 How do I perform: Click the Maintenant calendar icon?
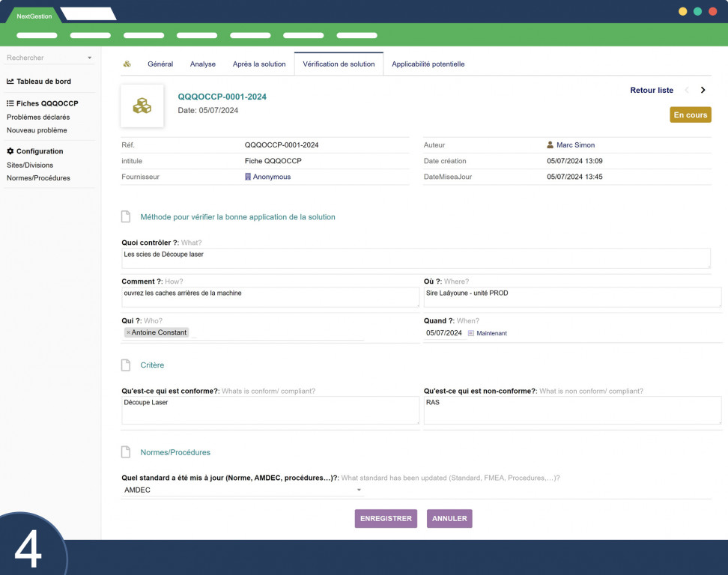(x=471, y=333)
